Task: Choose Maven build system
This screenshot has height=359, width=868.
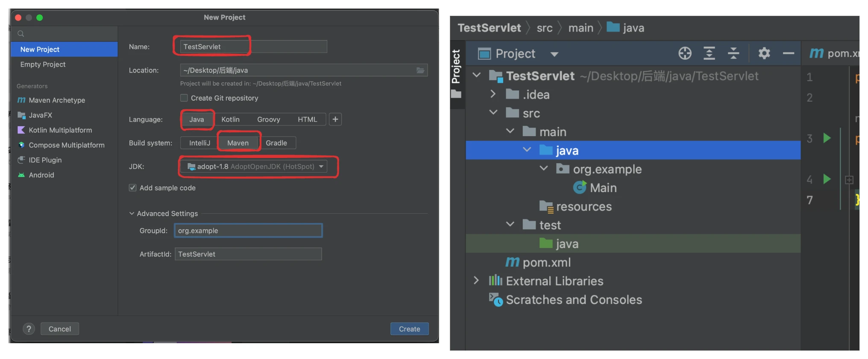Action: [238, 143]
